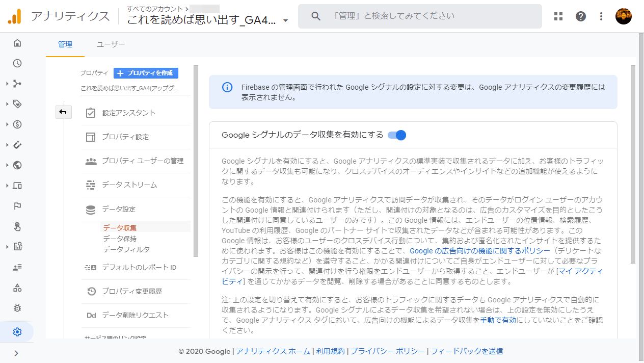
Task: Open the Tech devices icon in sidebar
Action: (x=17, y=186)
